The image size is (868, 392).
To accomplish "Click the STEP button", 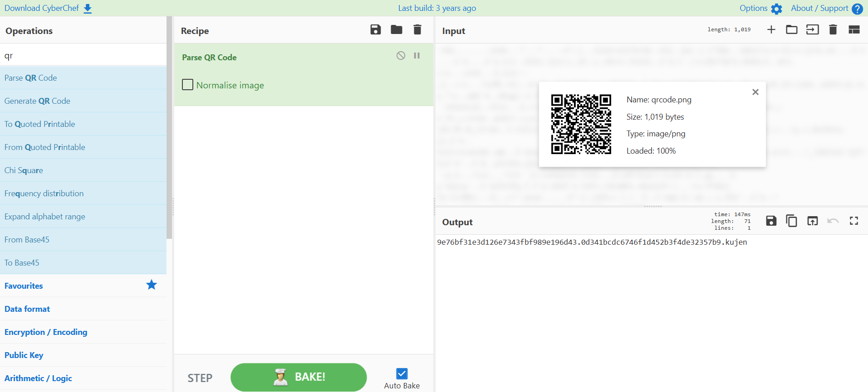I will pyautogui.click(x=200, y=378).
